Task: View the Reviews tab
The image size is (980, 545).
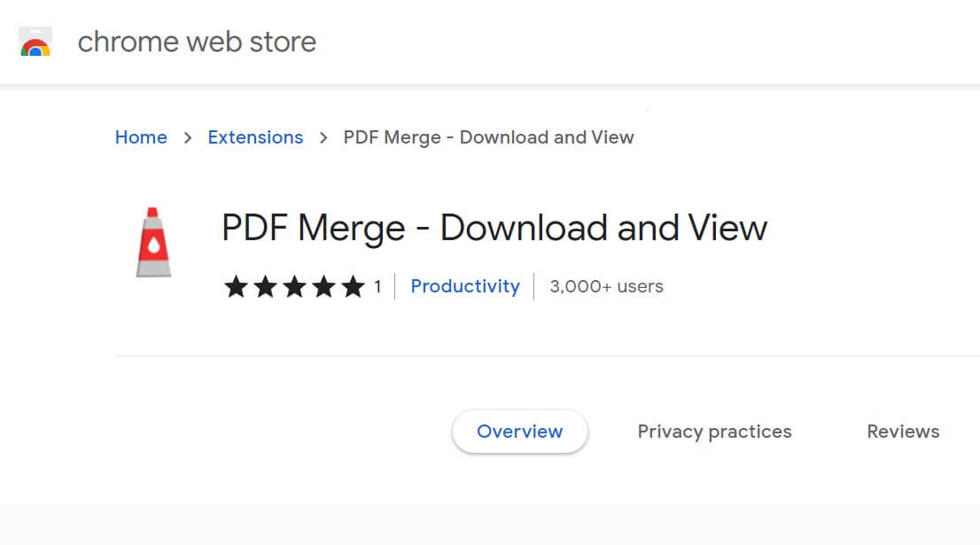Action: tap(903, 432)
